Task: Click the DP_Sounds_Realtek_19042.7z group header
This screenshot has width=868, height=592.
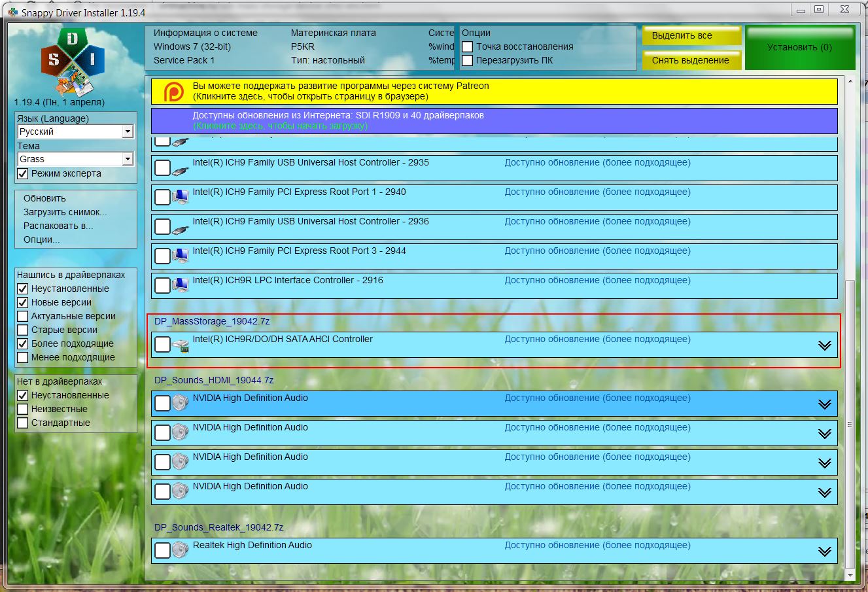Action: tap(218, 527)
